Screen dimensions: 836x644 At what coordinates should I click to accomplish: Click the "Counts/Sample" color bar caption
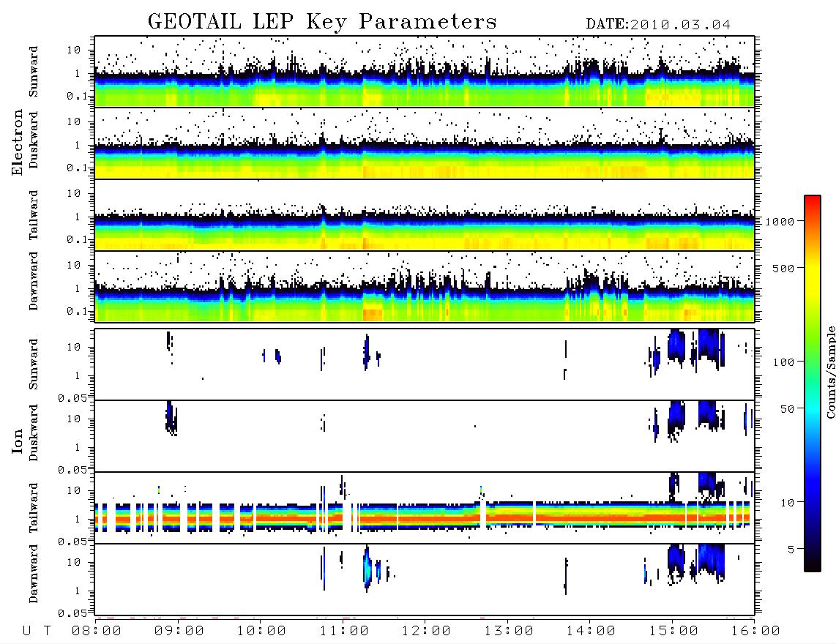click(830, 372)
